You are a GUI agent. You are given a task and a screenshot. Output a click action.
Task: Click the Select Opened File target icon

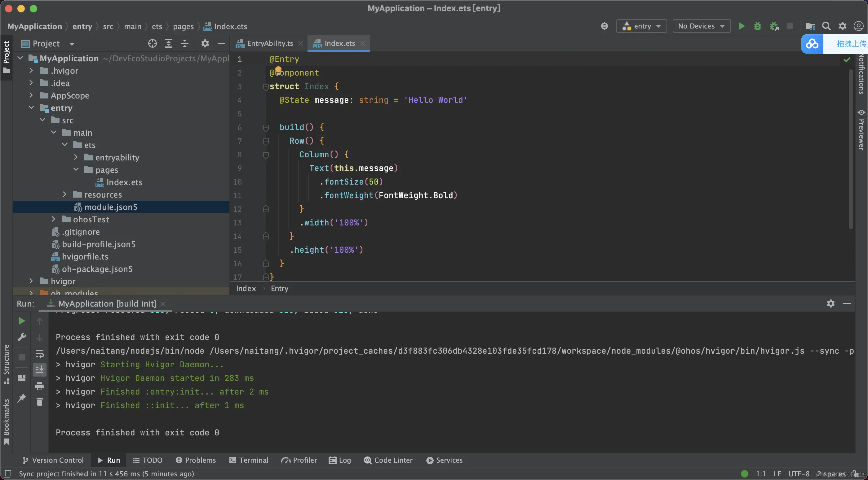[152, 43]
